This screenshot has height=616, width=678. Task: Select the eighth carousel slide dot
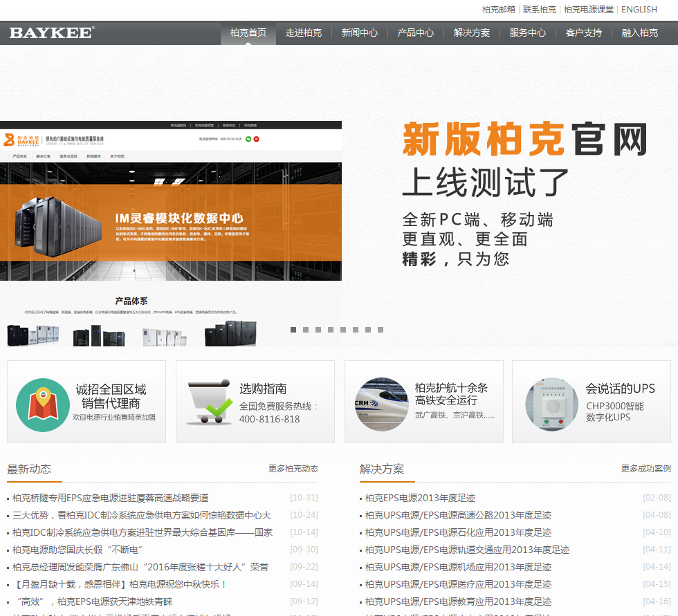[381, 330]
